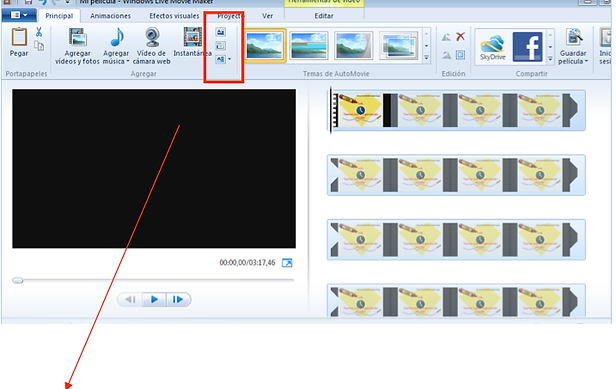Select the fourth AutoMovie theme with overlapping frames

coord(398,46)
